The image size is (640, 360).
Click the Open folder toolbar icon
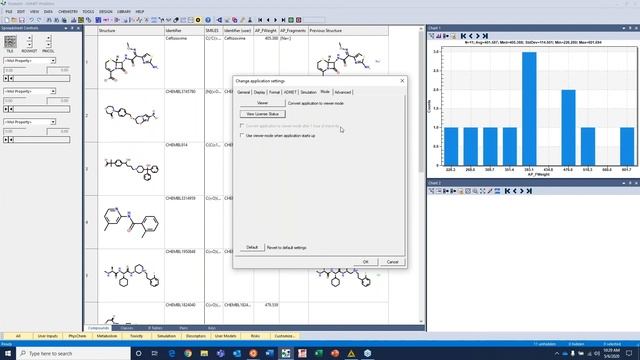pos(14,20)
